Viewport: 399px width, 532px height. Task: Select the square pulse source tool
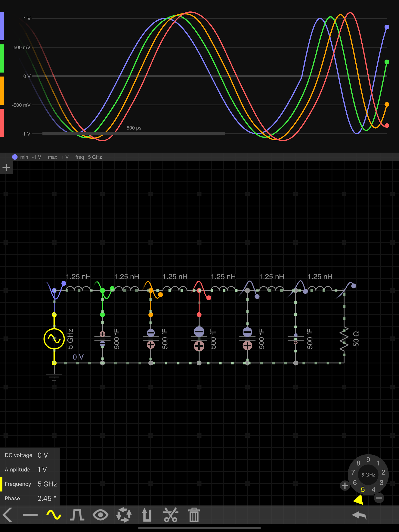(x=77, y=515)
